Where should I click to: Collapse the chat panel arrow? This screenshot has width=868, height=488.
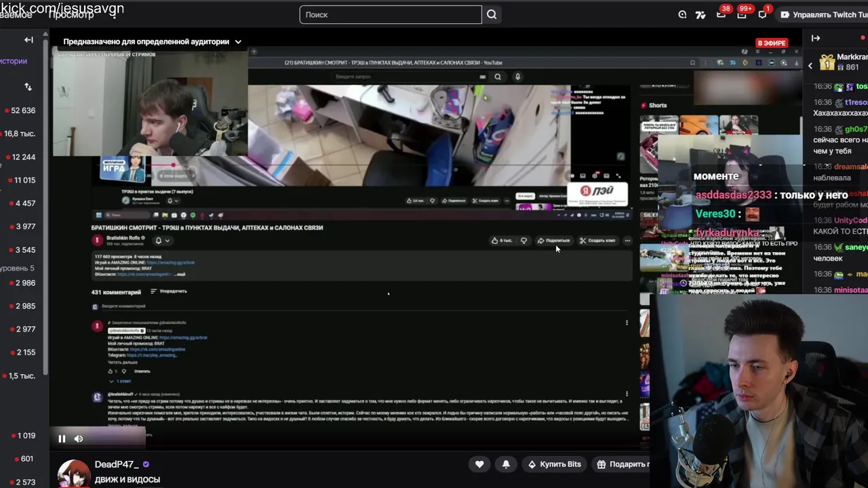816,39
